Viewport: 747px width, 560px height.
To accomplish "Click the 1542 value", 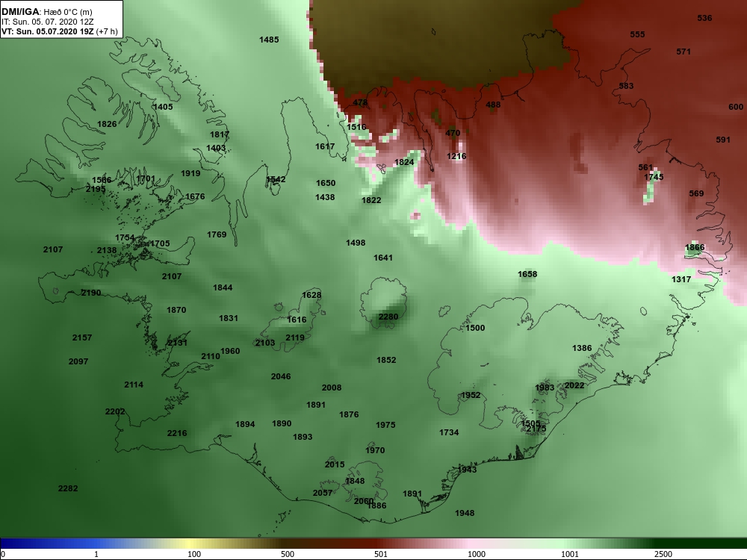I will tap(276, 179).
